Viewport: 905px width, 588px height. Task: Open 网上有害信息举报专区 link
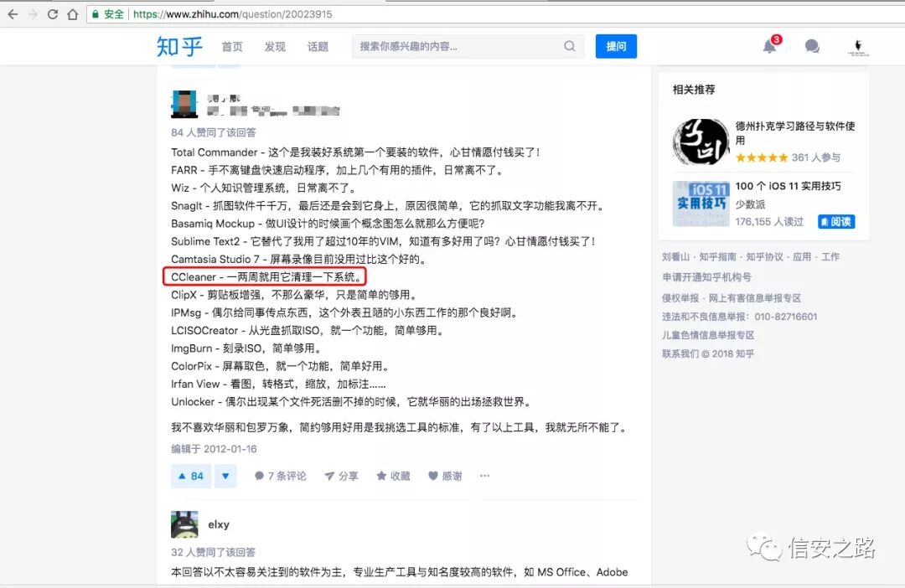click(x=755, y=298)
